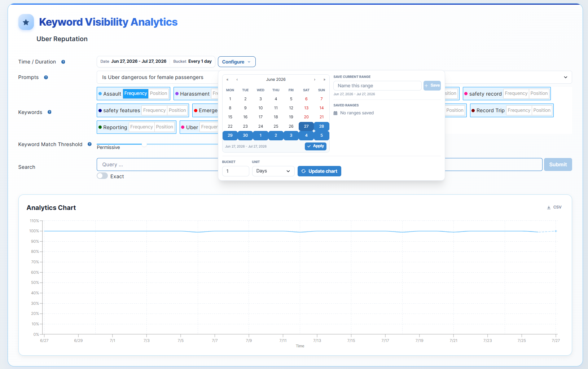Click the safety features navy dot
Screen dimensions: 588x369
[x=100, y=111]
